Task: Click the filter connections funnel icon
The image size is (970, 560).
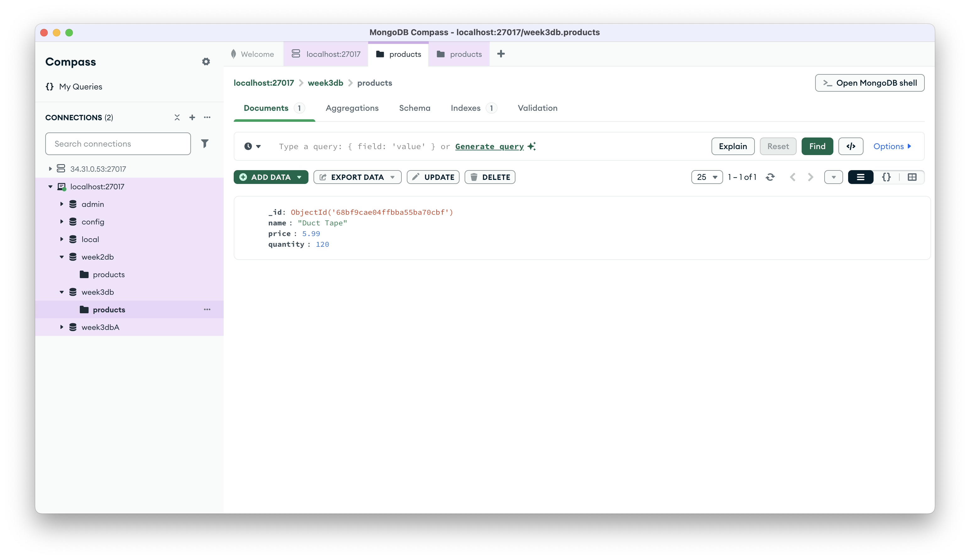Action: coord(205,143)
